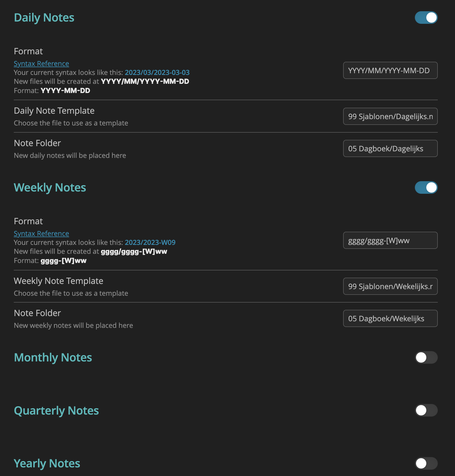Click the Weekly Notes section heading
This screenshot has width=455, height=476.
coord(50,187)
